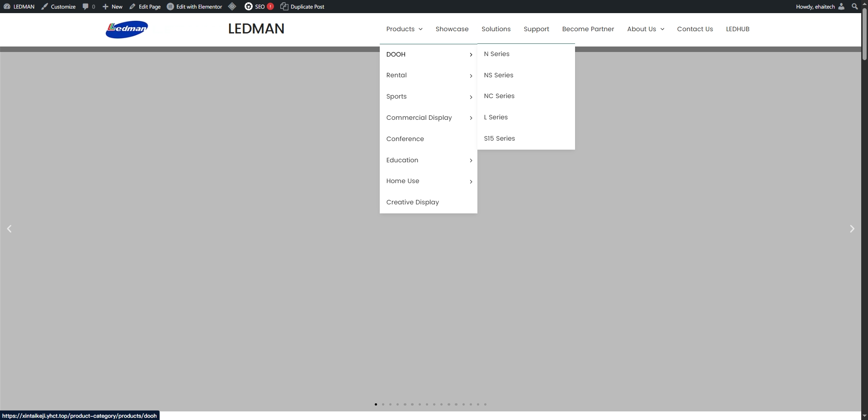Expand the About Us dropdown menu
The width and height of the screenshot is (868, 420).
click(646, 29)
